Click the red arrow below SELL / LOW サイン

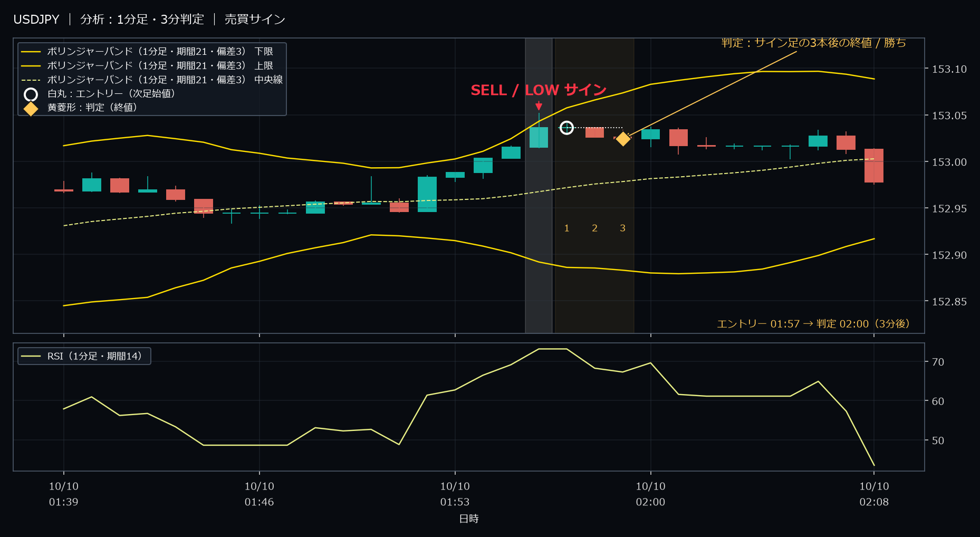[x=539, y=106]
